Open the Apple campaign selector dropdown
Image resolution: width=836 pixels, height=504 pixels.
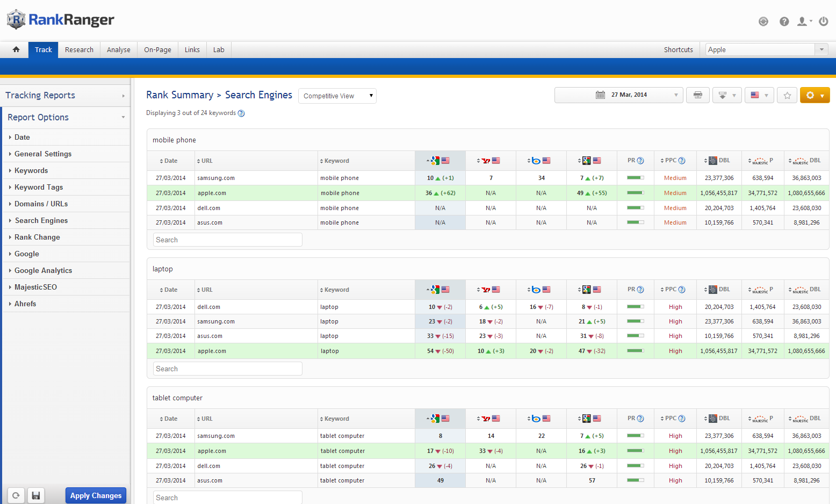coord(766,49)
